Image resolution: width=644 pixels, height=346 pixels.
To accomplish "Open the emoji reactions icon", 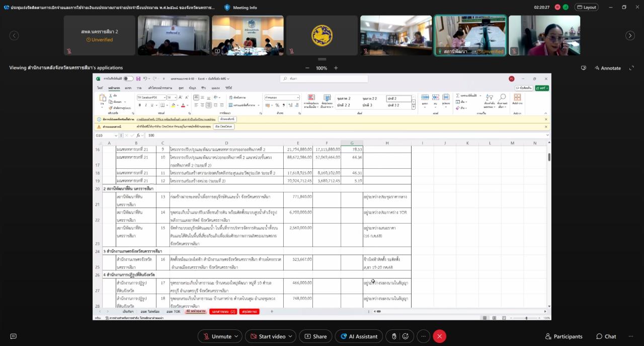I will (x=406, y=336).
